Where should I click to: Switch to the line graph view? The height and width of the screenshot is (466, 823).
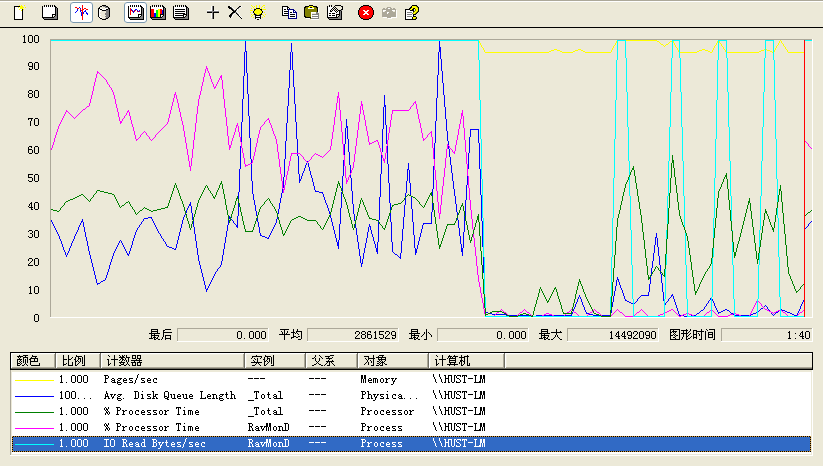tap(135, 12)
